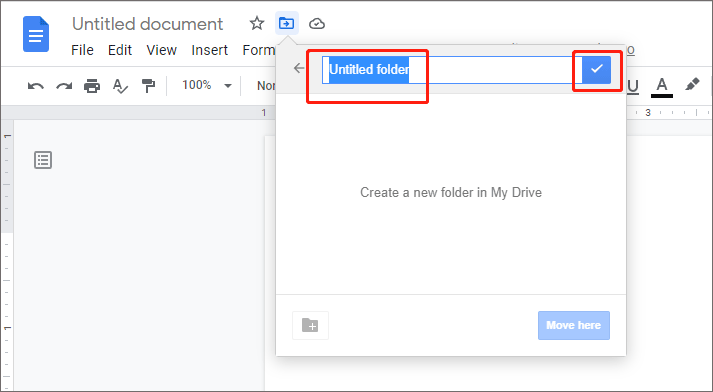This screenshot has width=713, height=392.
Task: Open the Insert menu
Action: click(209, 50)
